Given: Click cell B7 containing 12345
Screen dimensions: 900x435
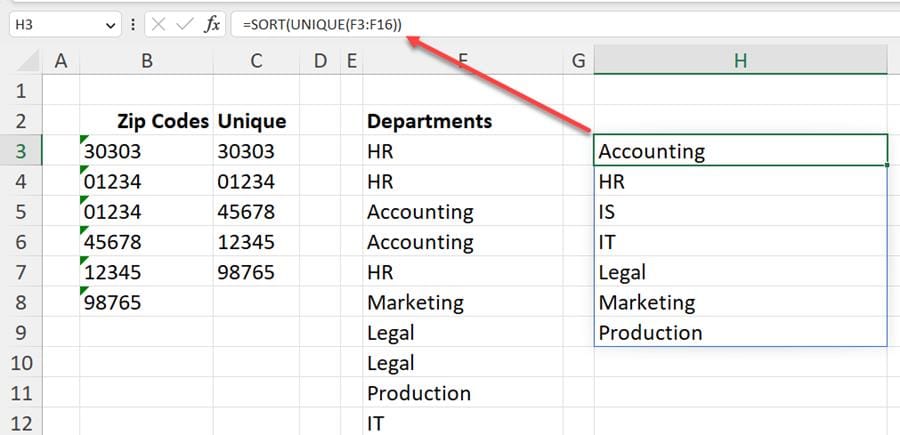Looking at the screenshot, I should [x=146, y=272].
